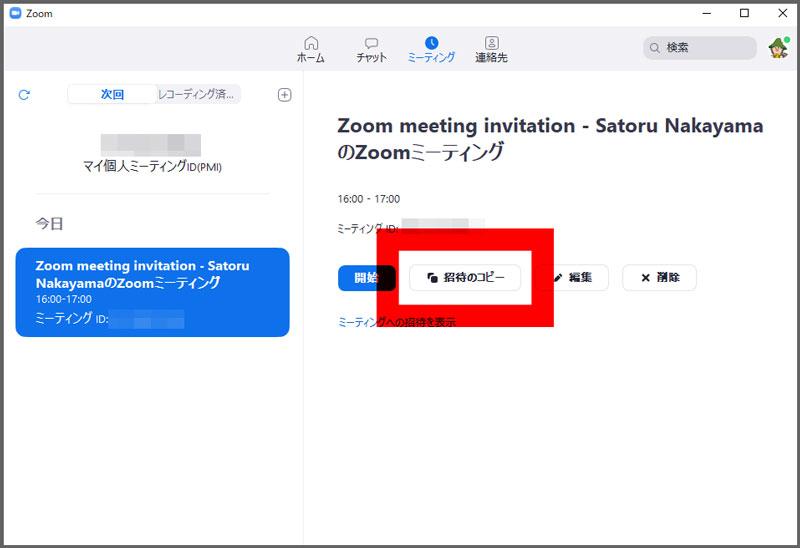Click the Zoom app logo in title bar

coord(16,13)
